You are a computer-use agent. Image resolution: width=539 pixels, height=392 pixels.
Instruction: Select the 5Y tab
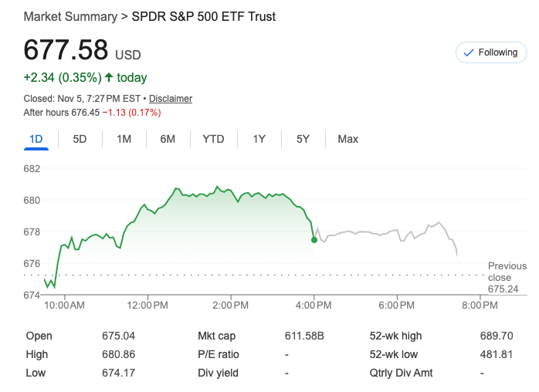(x=303, y=139)
